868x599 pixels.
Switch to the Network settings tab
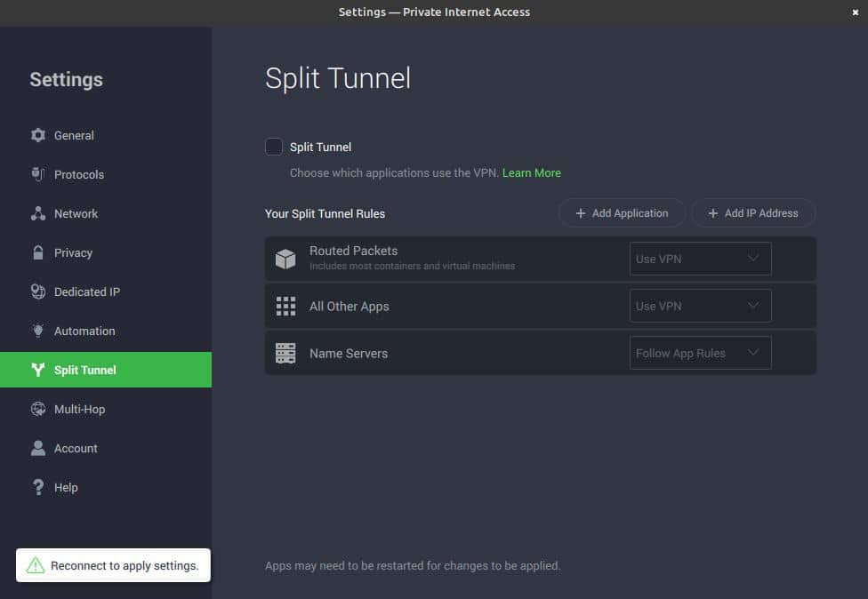click(x=106, y=213)
